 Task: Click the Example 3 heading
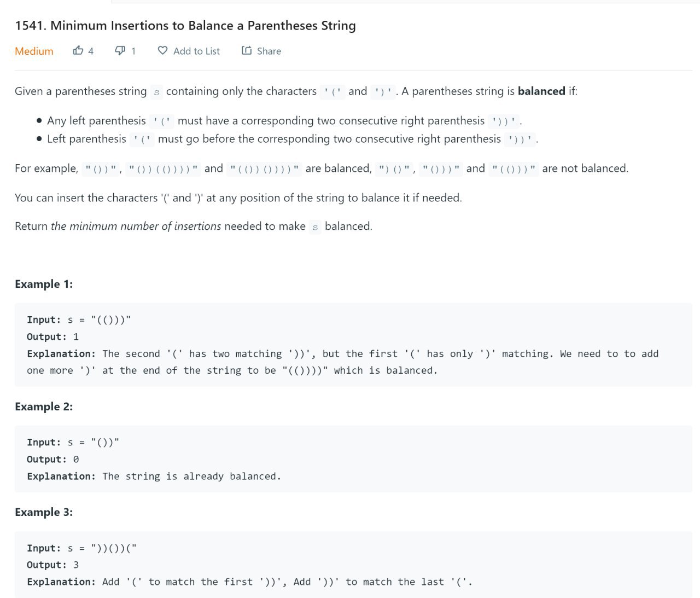44,512
